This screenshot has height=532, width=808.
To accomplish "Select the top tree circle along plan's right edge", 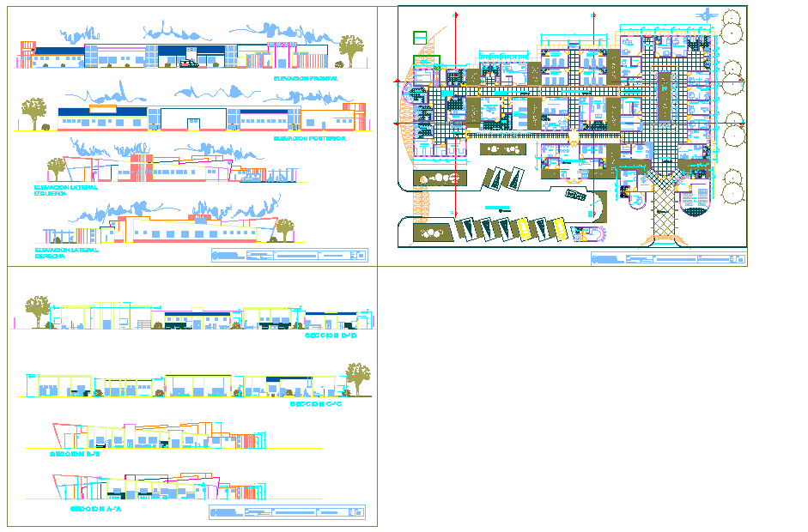I will coord(732,17).
